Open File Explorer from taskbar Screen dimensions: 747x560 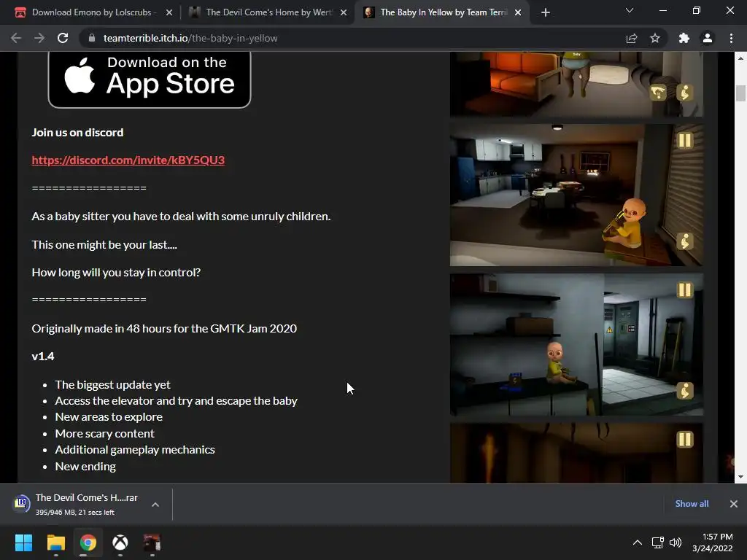pyautogui.click(x=55, y=542)
